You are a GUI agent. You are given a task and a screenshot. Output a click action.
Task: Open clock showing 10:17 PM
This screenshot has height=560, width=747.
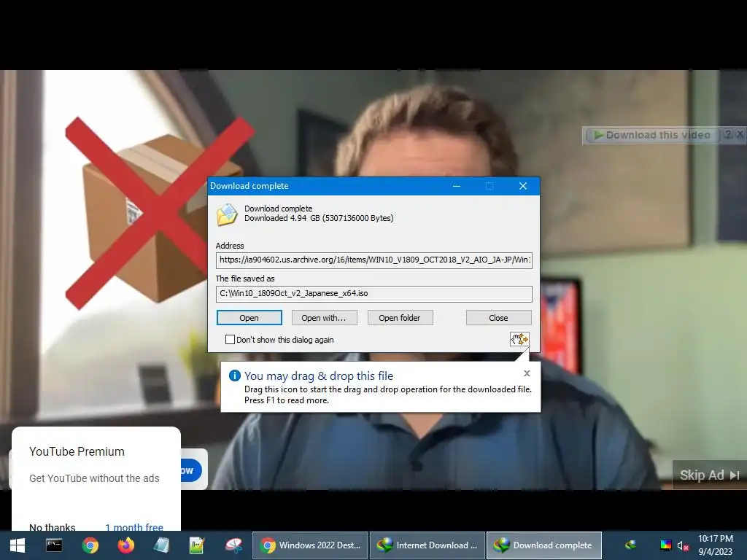coord(716,545)
